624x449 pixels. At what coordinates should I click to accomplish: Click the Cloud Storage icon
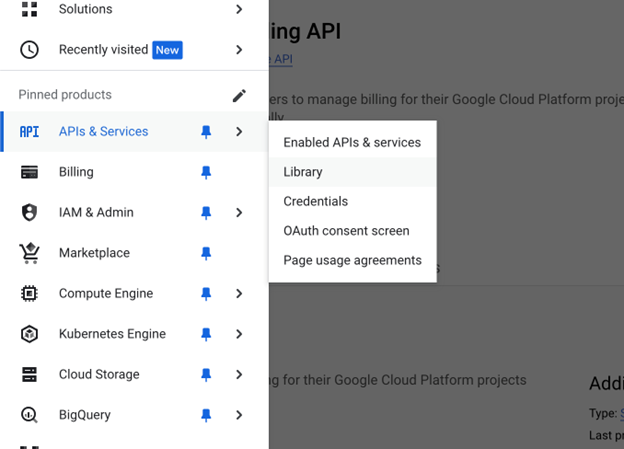tap(29, 375)
